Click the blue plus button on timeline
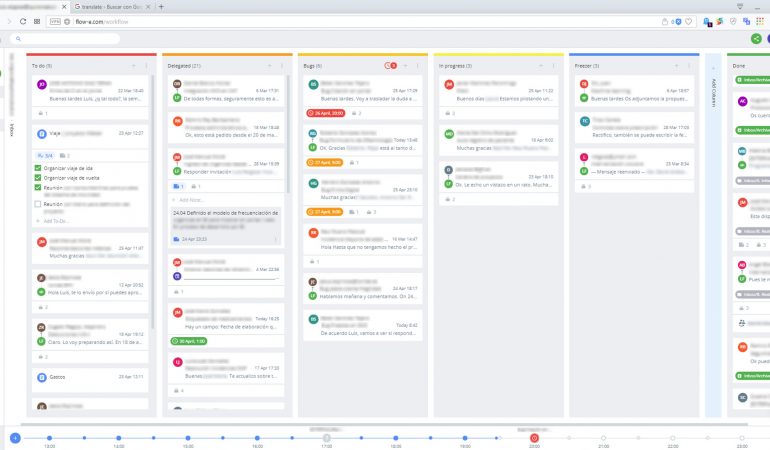Screen dimensions: 770x450 [14, 437]
